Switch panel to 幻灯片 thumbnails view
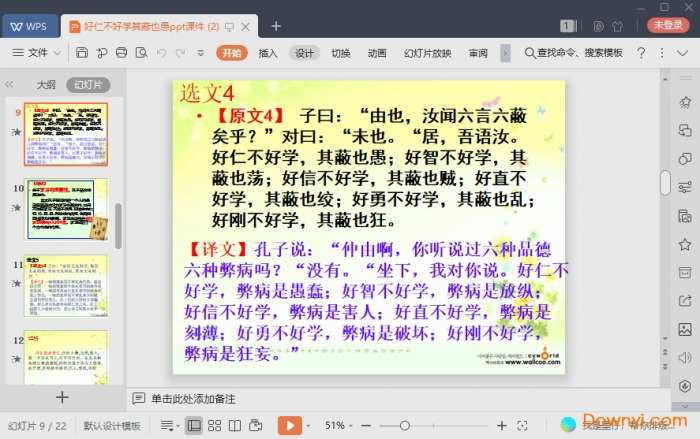The height and width of the screenshot is (439, 700). tap(88, 85)
